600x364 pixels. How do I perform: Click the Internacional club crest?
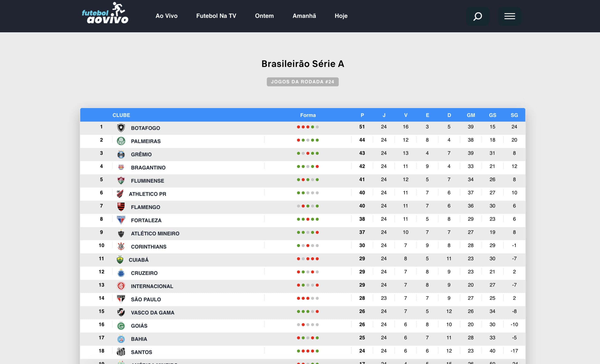pos(121,286)
